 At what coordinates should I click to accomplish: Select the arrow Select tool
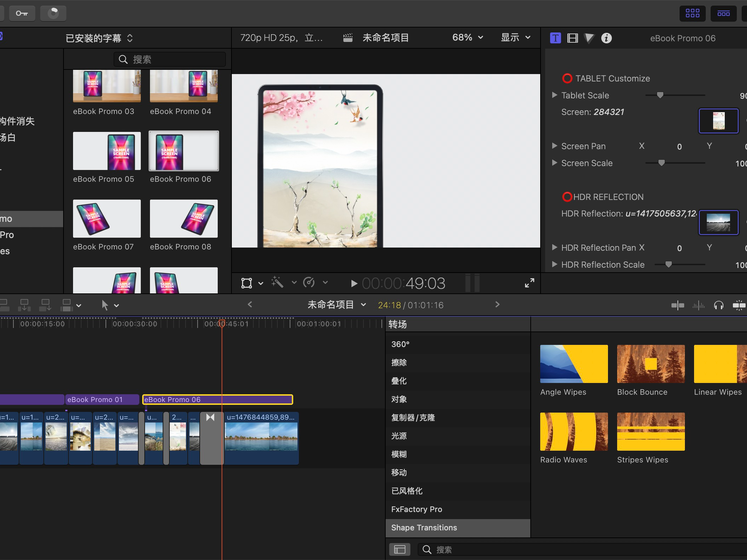[x=105, y=305]
